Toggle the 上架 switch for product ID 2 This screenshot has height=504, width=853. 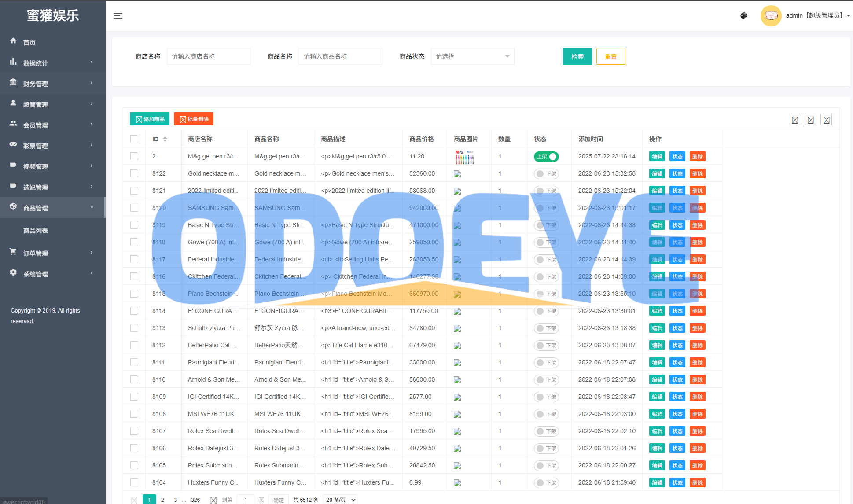[x=546, y=157]
